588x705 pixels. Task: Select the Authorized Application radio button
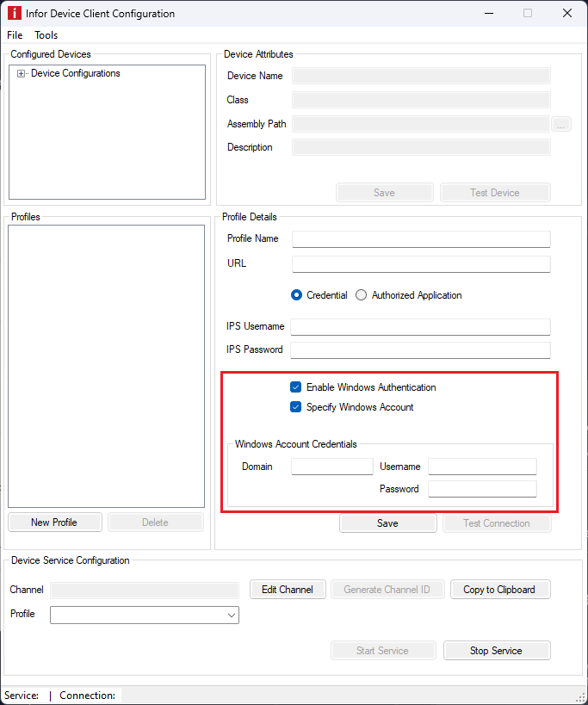pyautogui.click(x=362, y=295)
